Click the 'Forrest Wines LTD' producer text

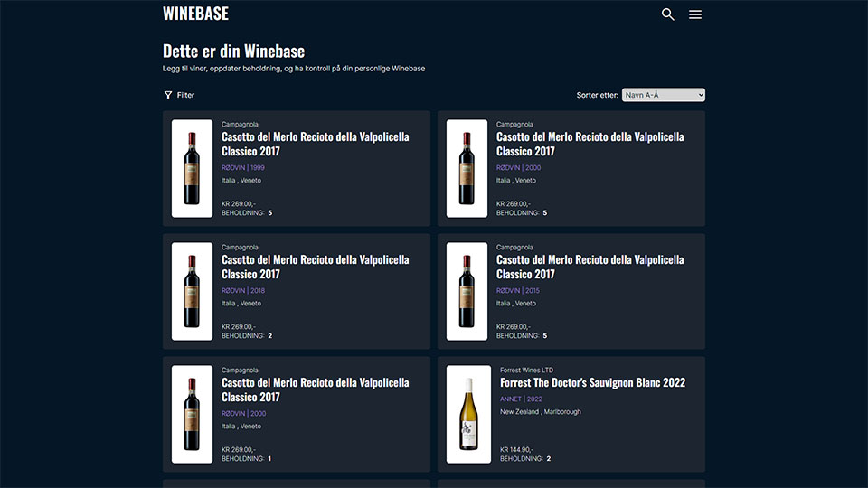coord(526,371)
